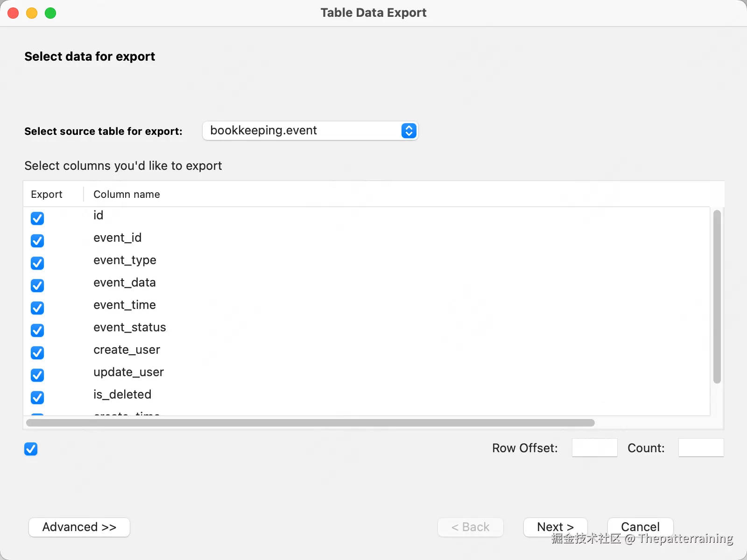Disable export of event_type column
The image size is (747, 560).
[37, 263]
